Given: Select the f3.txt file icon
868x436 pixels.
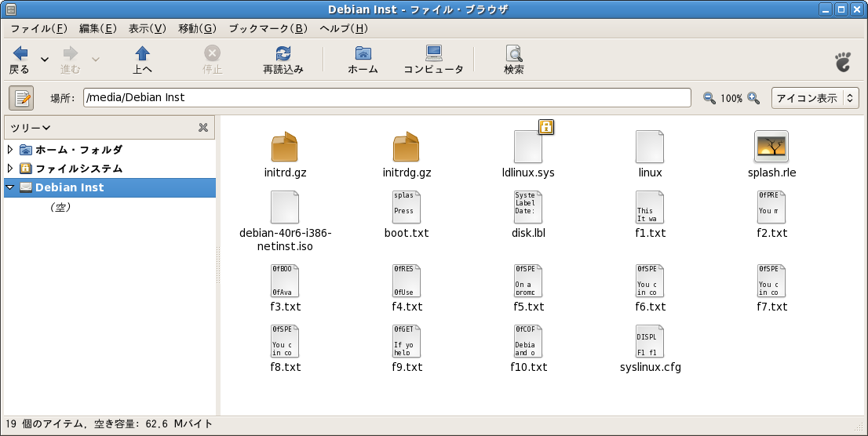Looking at the screenshot, I should click(x=285, y=281).
